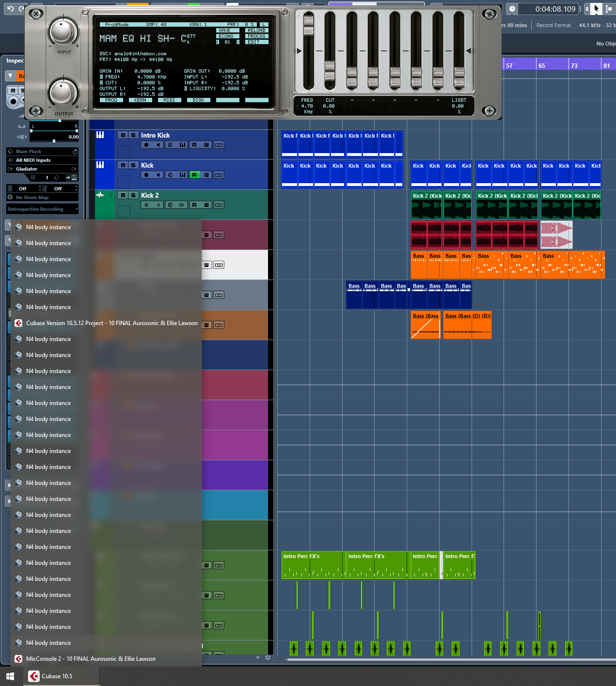Click the edit instrument icon beside Gladiator
The height and width of the screenshot is (686, 616).
pos(74,169)
